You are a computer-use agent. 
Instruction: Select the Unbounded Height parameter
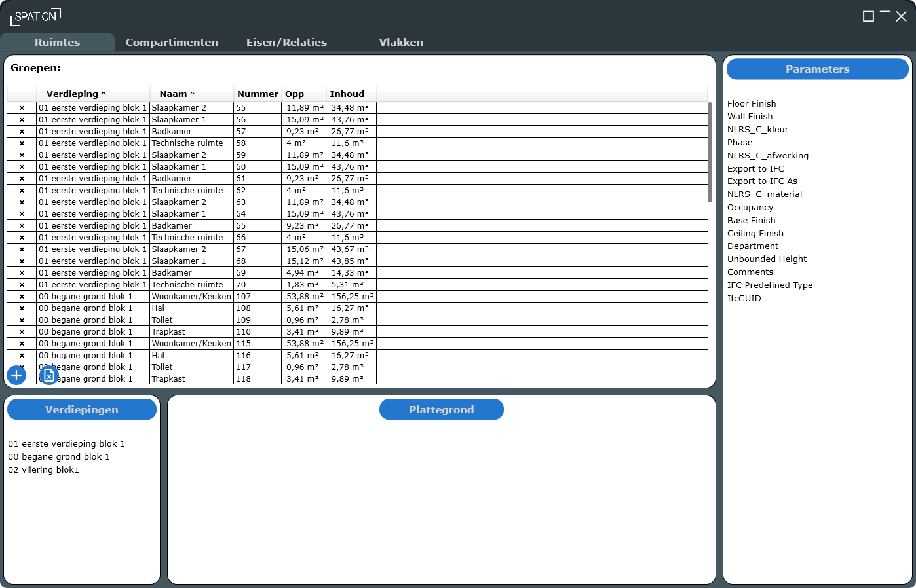click(767, 259)
